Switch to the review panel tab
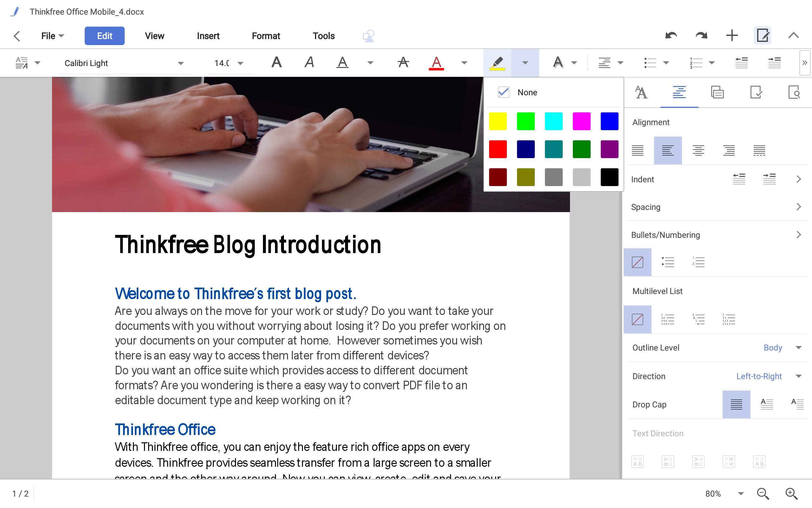Image resolution: width=812 pixels, height=508 pixels. click(756, 92)
